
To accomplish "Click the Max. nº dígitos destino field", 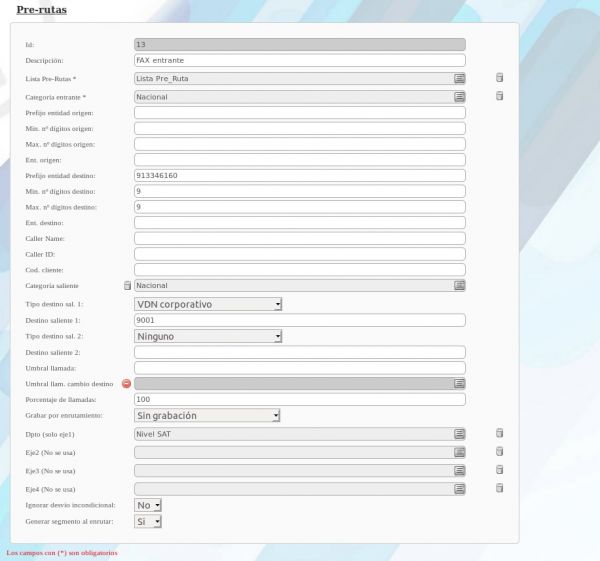I will [300, 207].
